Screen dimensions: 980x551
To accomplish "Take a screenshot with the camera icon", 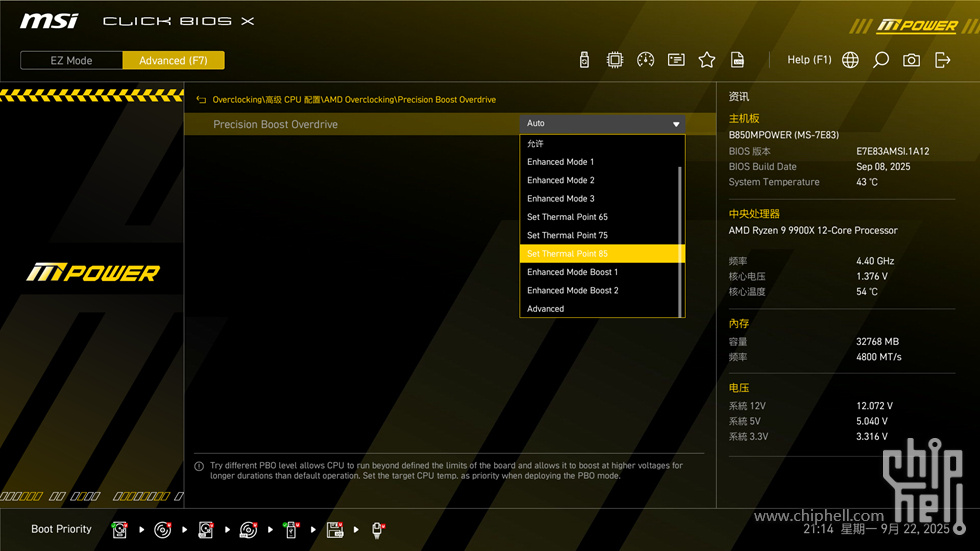I will tap(911, 60).
